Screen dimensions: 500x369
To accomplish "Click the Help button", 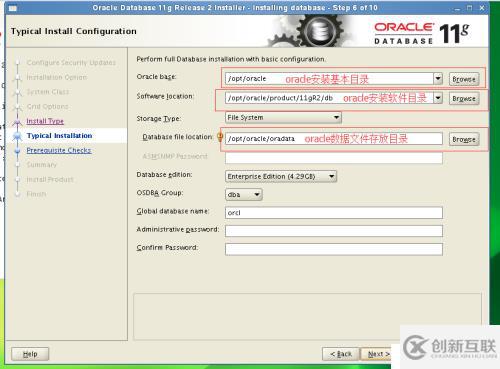I will [x=30, y=354].
